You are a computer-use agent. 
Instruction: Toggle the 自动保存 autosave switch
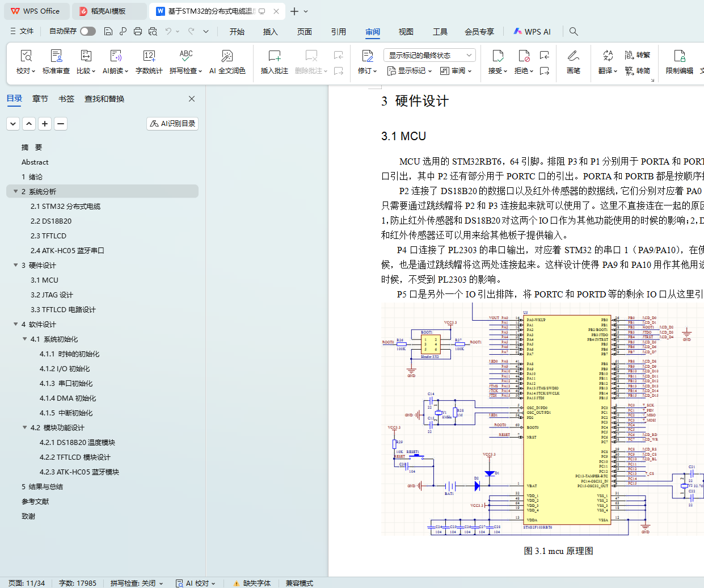(88, 31)
